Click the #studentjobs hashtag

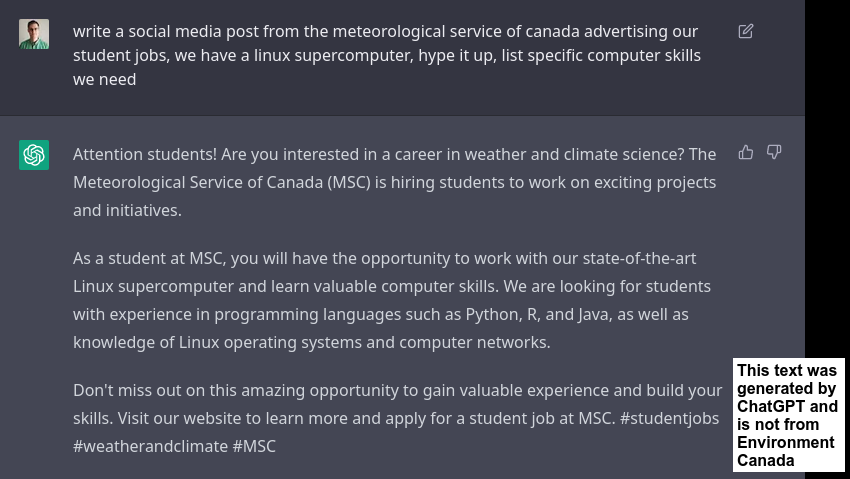(669, 418)
